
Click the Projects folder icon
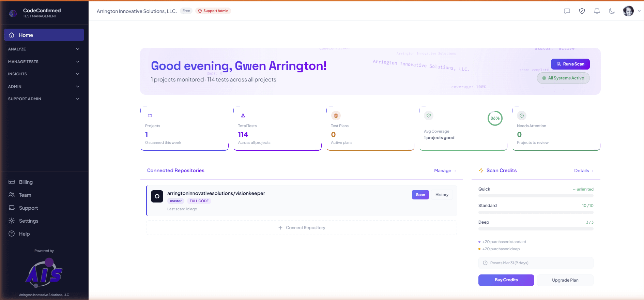coord(150,116)
